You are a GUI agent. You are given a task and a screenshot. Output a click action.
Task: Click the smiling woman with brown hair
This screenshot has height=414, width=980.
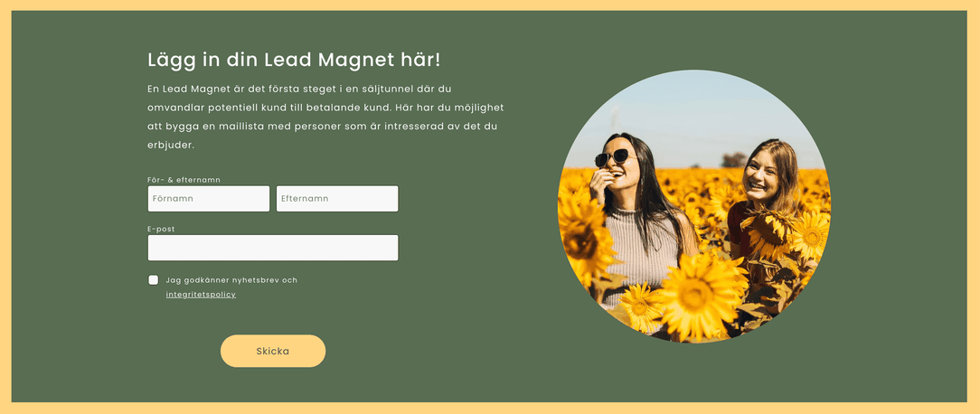pos(766,188)
